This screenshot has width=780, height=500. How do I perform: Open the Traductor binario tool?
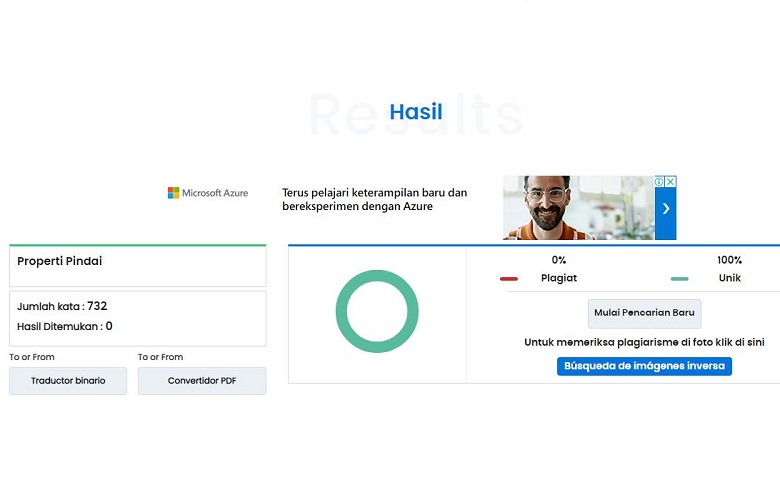point(68,381)
